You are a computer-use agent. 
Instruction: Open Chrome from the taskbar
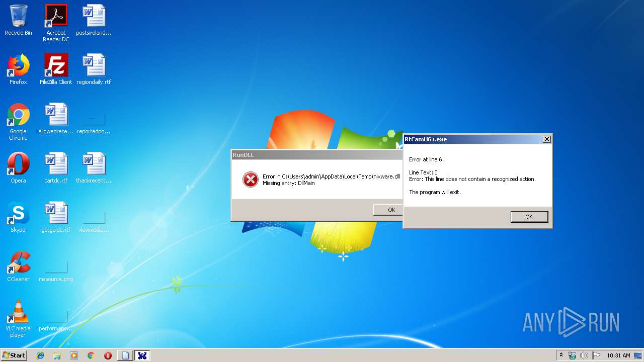coord(91,355)
